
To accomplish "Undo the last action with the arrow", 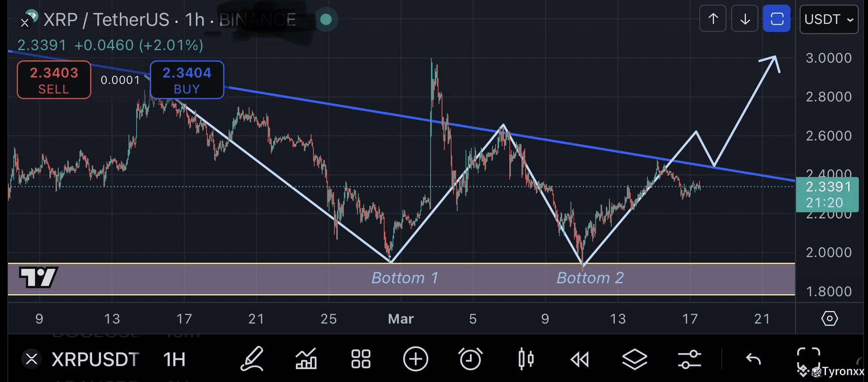I will coord(753,359).
